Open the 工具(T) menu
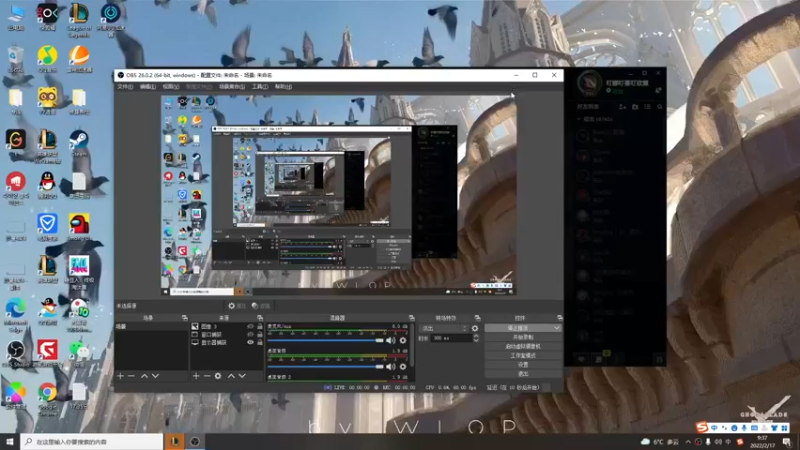 tap(260, 87)
